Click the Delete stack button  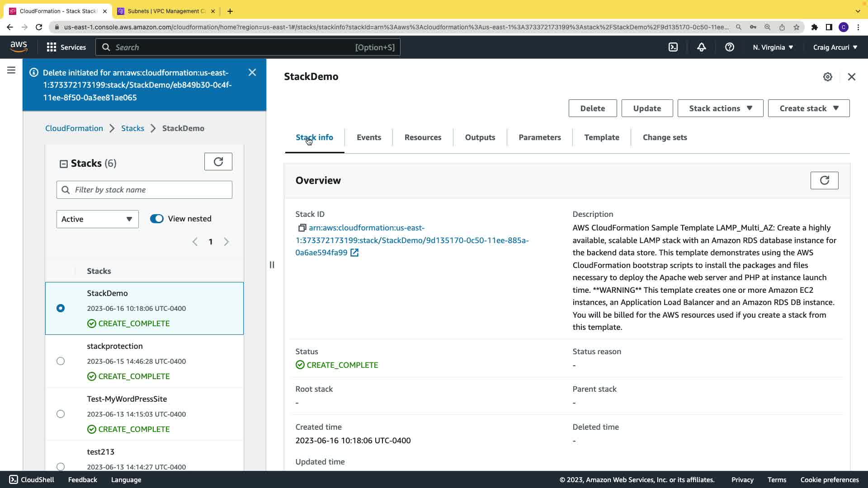point(592,108)
